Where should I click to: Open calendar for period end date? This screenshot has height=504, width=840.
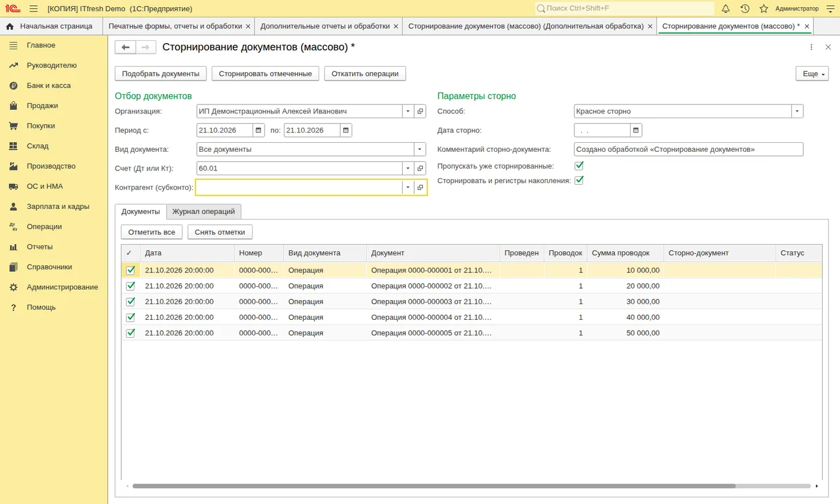click(346, 130)
